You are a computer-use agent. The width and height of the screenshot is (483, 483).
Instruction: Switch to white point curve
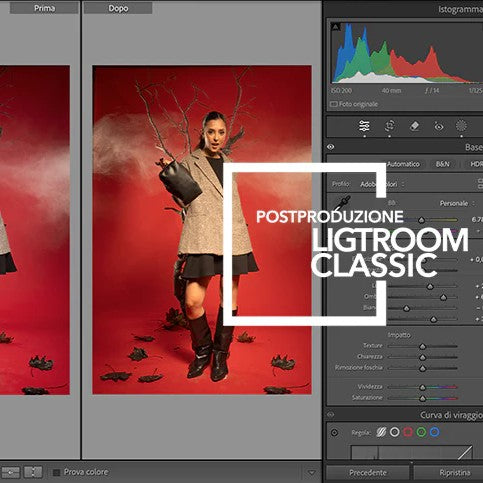[395, 432]
